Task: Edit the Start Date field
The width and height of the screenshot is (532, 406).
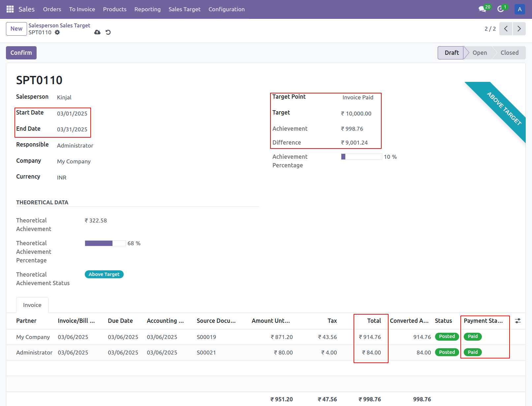Action: point(72,113)
